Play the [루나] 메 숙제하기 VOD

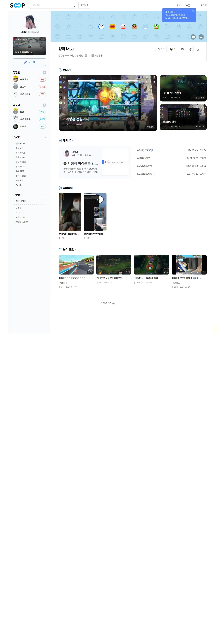(x=183, y=88)
